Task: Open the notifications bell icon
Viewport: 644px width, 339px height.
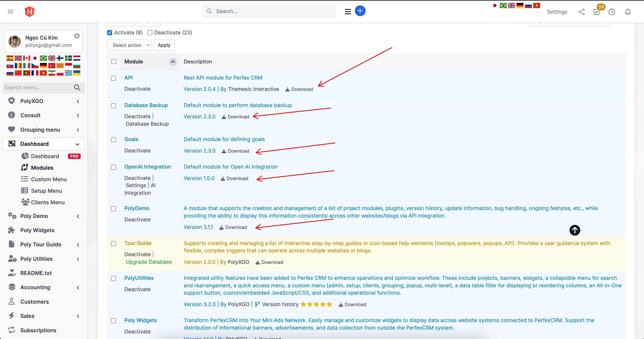Action: (627, 12)
